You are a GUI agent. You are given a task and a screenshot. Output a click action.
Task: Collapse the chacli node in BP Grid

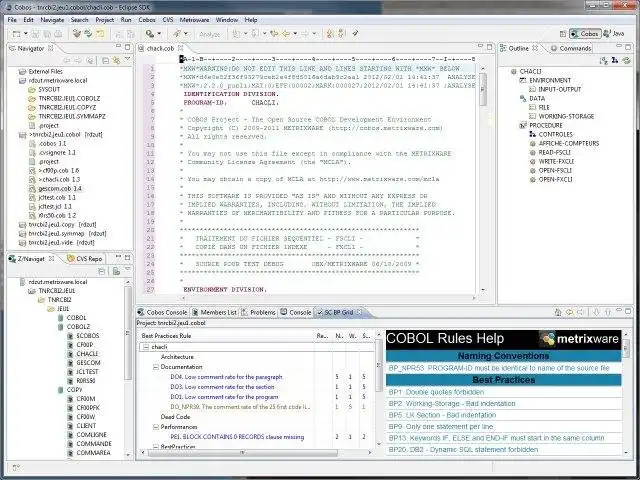(145, 347)
